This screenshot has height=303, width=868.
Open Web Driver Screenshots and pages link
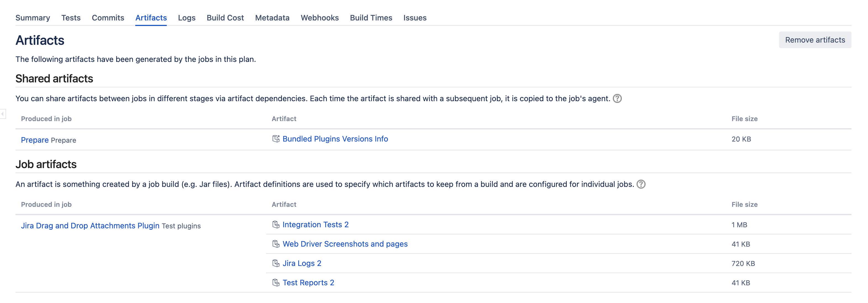(x=345, y=244)
